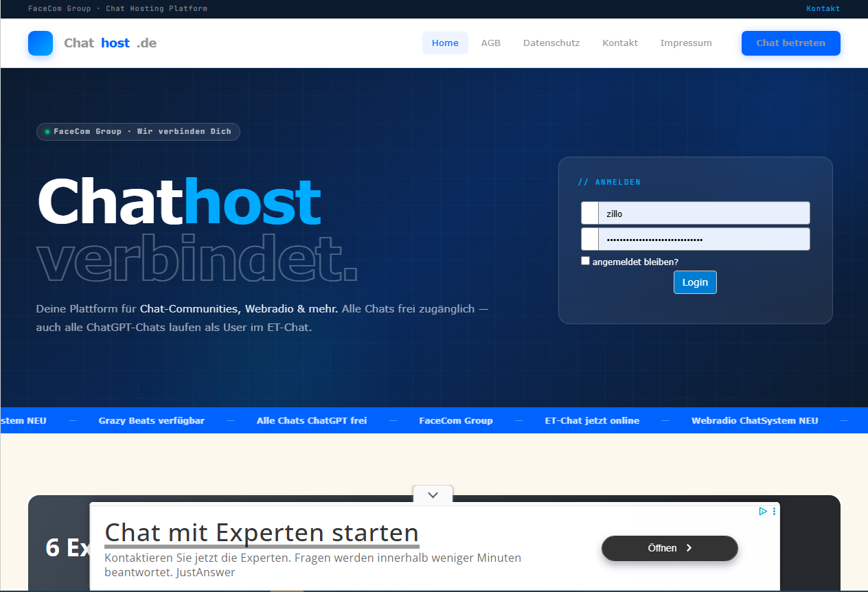This screenshot has width=868, height=592.
Task: Click the green status dot in the FaceCom badge
Action: (47, 131)
